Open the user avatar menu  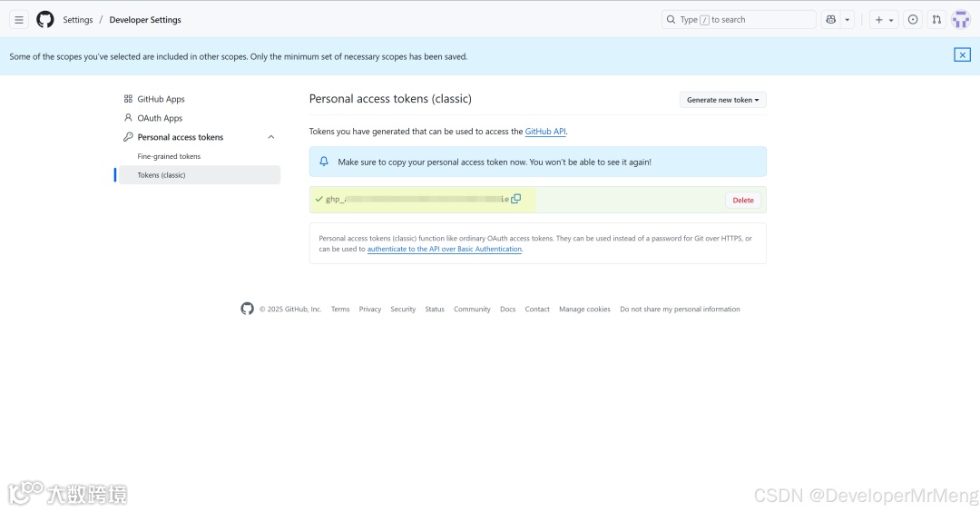tap(961, 20)
